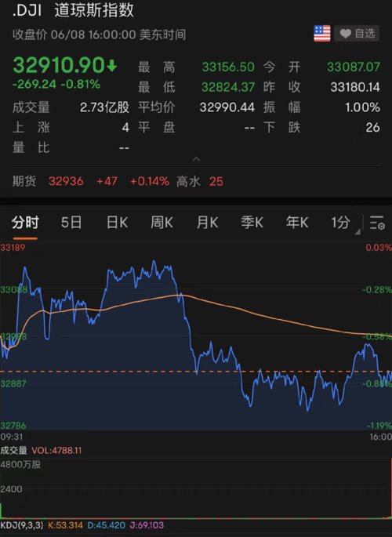
Task: Tap the 32910.90 closing price
Action: 59,65
